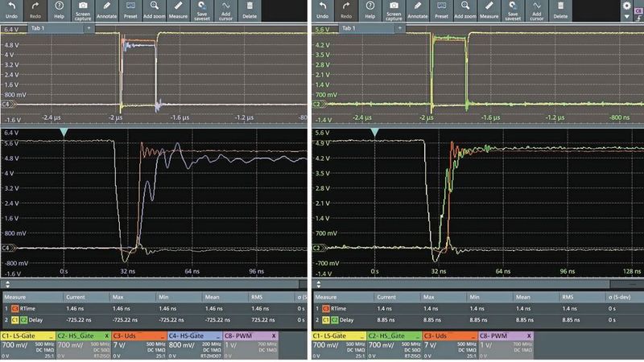Click the -725.22 ns Current delay value
The height and width of the screenshot is (362, 644).
(79, 319)
